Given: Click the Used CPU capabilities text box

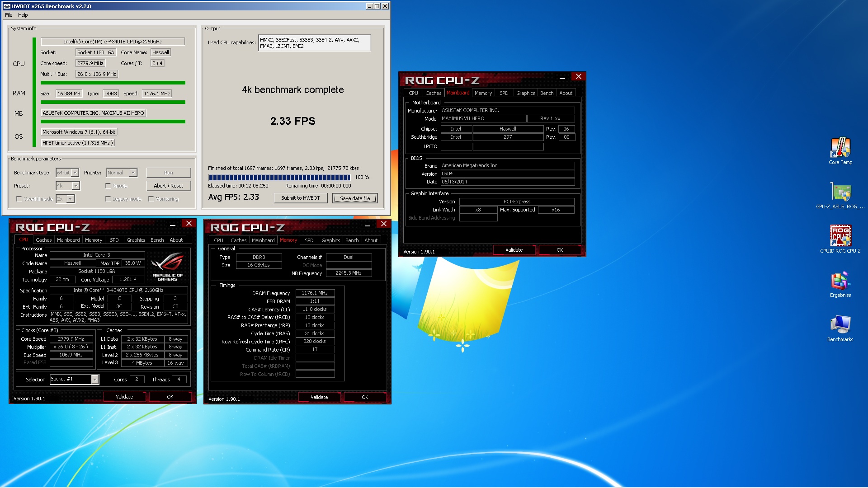Looking at the screenshot, I should 315,43.
